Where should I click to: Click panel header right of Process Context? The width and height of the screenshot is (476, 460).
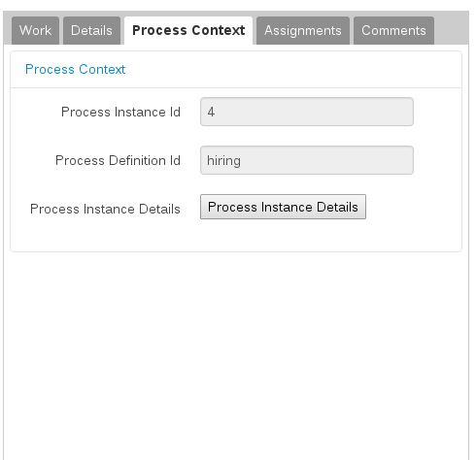[x=291, y=69]
